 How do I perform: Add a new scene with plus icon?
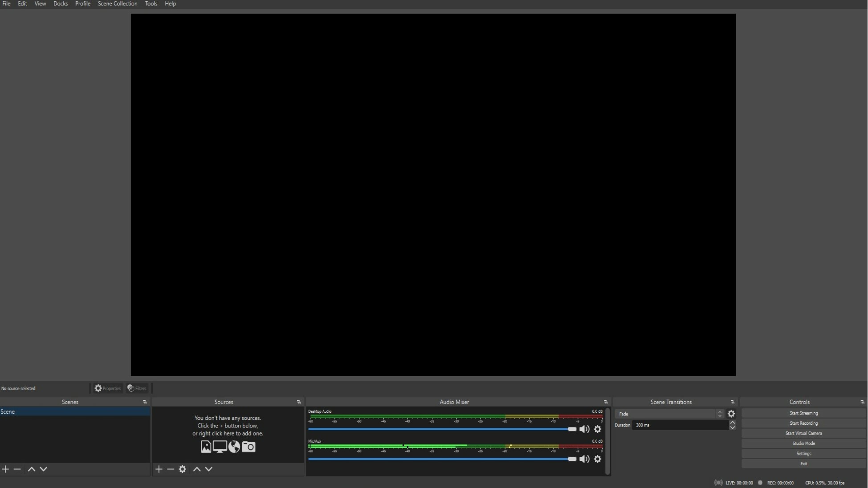pos(5,469)
